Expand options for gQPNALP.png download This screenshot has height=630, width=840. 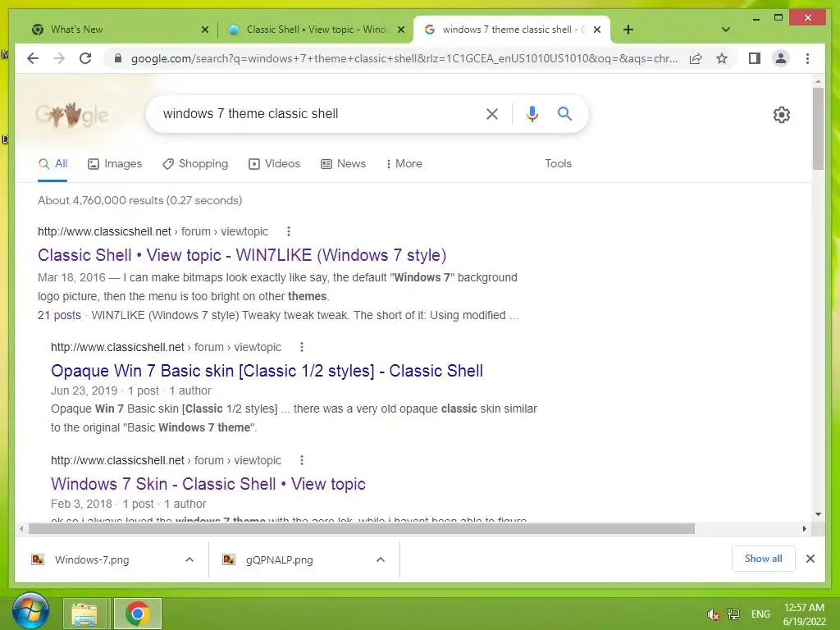pyautogui.click(x=381, y=559)
